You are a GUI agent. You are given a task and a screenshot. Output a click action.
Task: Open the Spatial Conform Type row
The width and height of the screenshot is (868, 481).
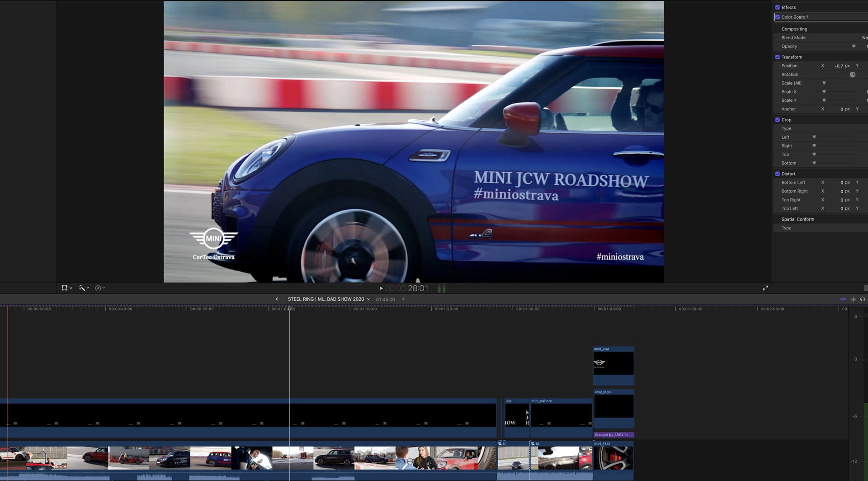click(821, 228)
